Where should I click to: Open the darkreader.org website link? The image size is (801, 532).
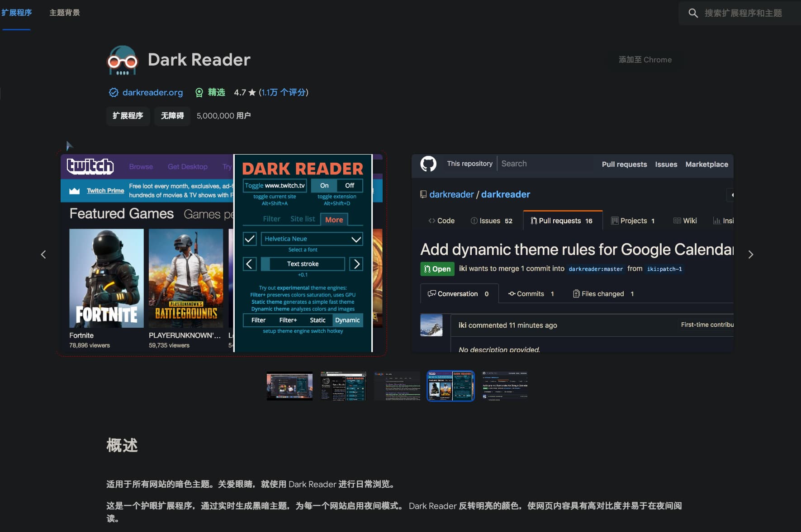152,93
